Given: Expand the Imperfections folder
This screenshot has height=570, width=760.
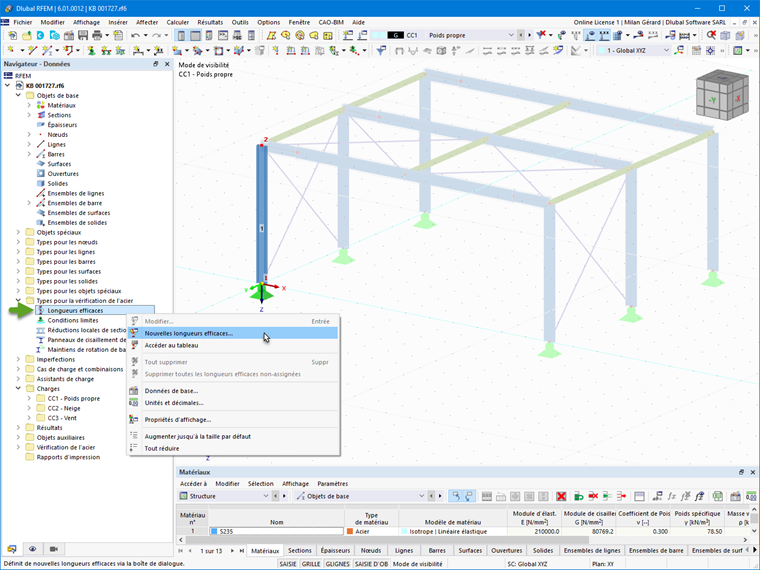Looking at the screenshot, I should (x=18, y=359).
